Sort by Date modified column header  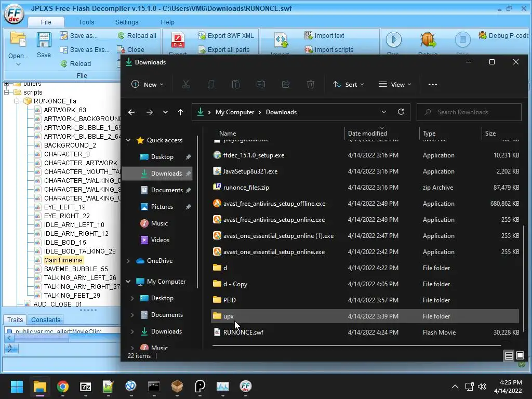pos(367,134)
